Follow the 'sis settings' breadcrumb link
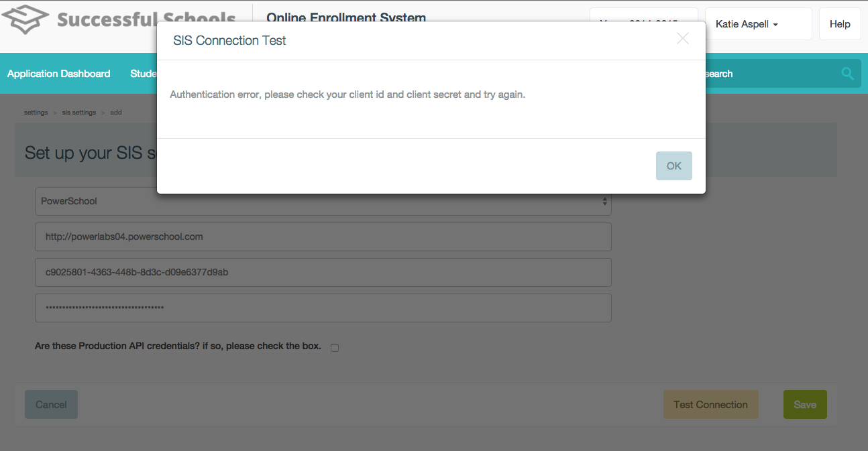Screen dimensions: 868x451 click(x=78, y=113)
